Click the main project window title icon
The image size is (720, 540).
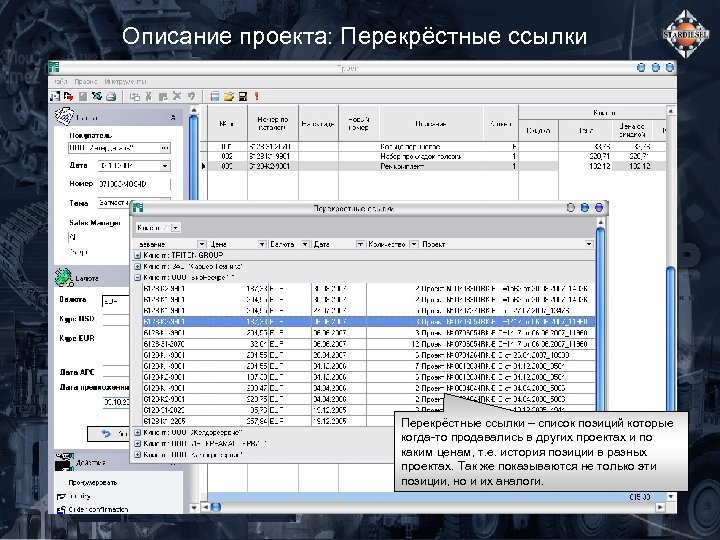point(54,67)
